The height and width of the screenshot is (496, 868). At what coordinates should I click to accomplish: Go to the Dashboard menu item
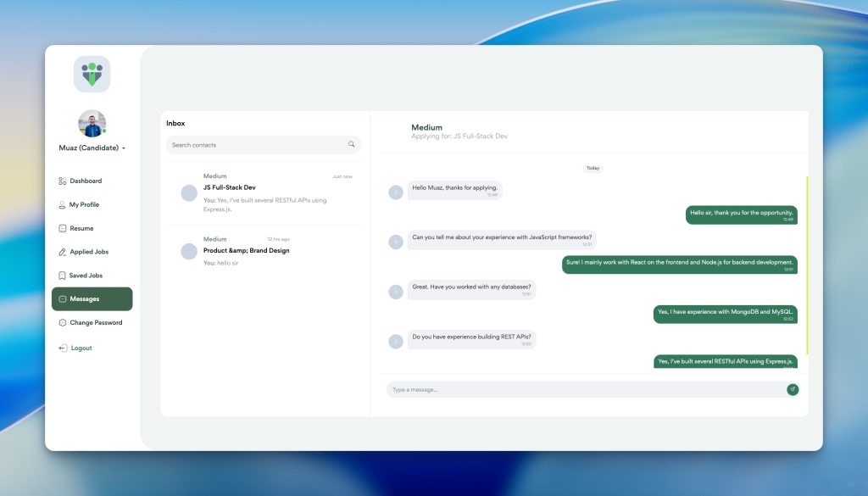85,181
